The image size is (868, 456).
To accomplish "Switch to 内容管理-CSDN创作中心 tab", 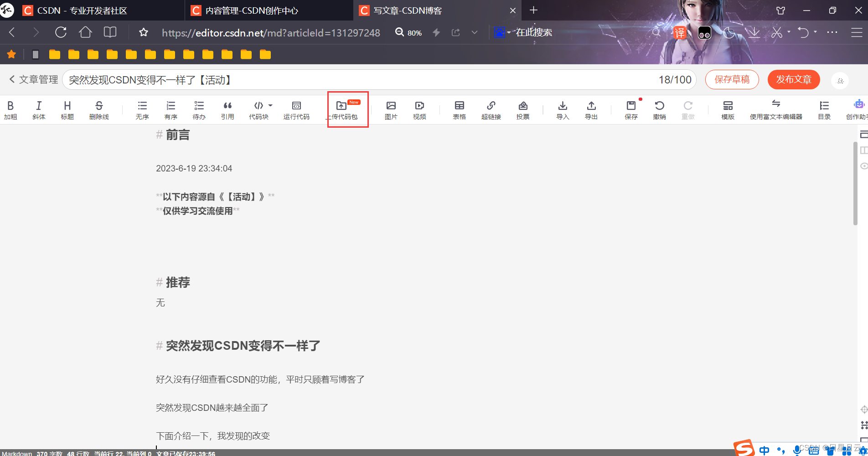I will point(269,10).
